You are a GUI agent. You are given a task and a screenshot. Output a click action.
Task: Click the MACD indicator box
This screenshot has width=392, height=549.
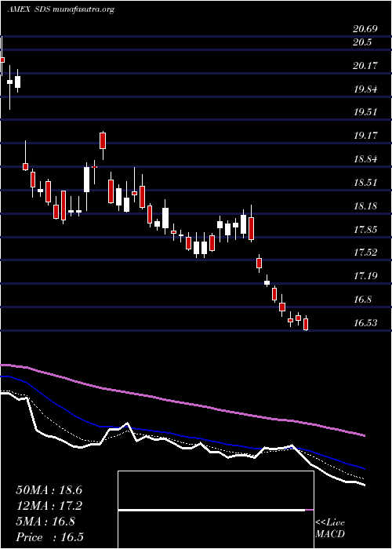tap(216, 510)
